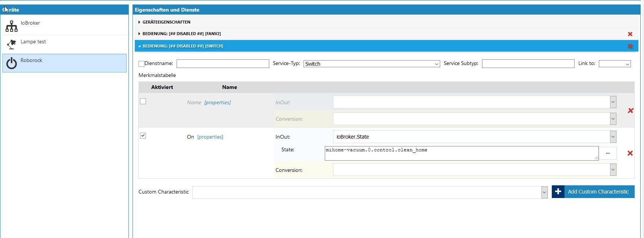Click the State text field mihome-vacuum

(461, 153)
